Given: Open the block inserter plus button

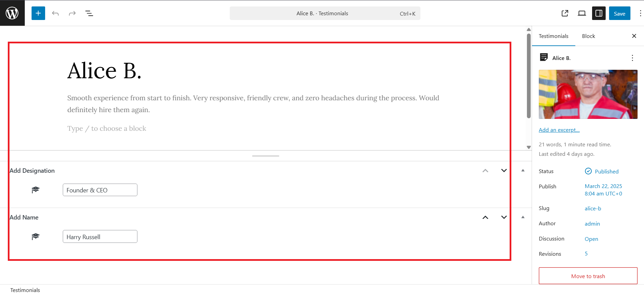Looking at the screenshot, I should 38,13.
